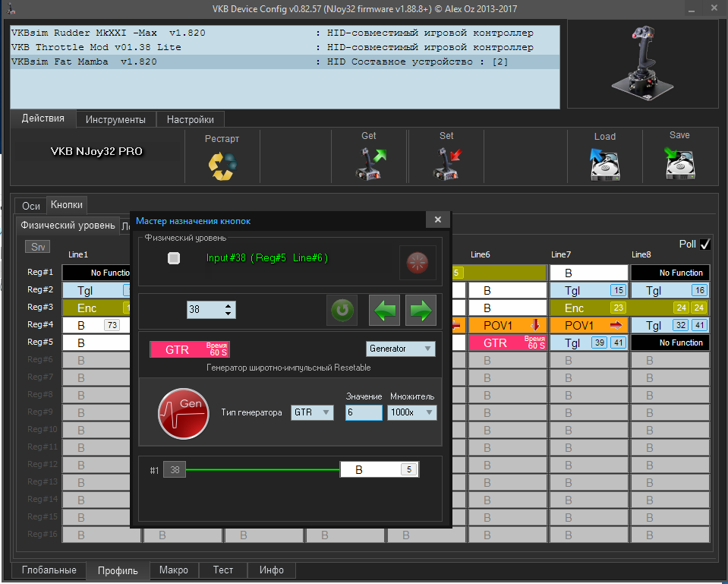Click No Function cell Reg#1 Line1
Viewport: 728px width, 584px height.
point(96,273)
